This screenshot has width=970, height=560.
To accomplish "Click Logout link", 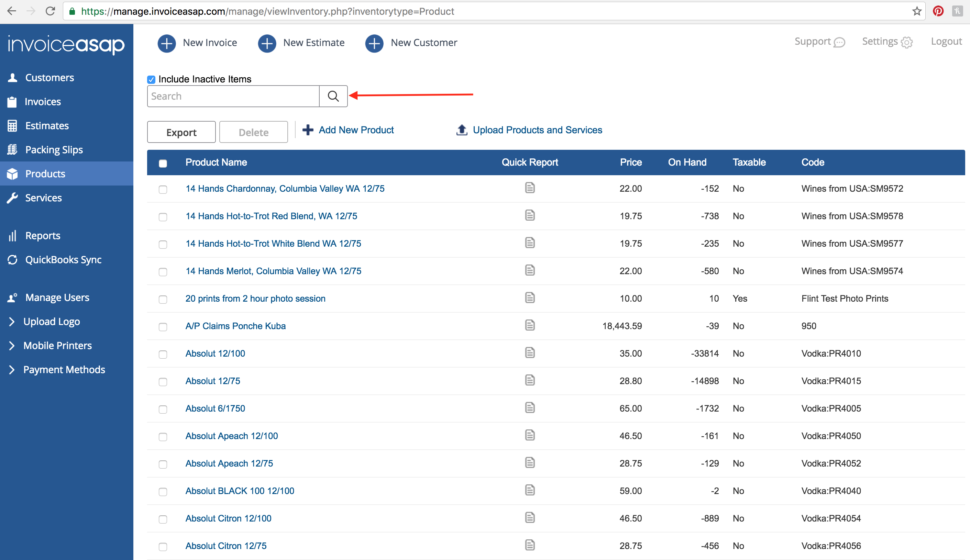I will (946, 41).
